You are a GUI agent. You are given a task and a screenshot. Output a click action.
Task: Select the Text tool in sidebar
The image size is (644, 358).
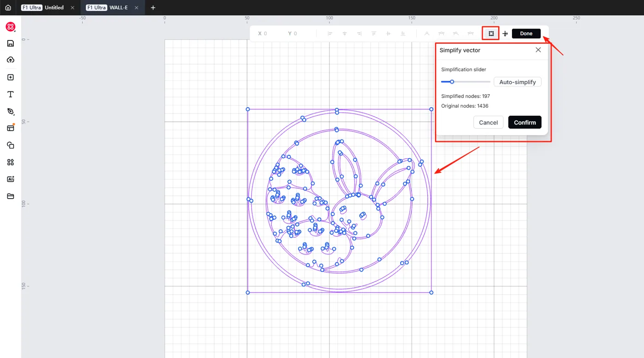pos(11,94)
